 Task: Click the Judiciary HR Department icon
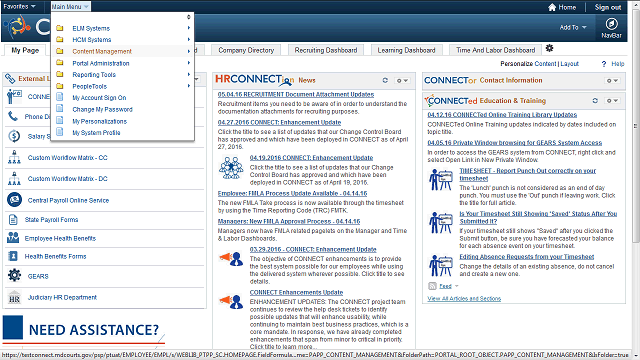tap(14, 297)
